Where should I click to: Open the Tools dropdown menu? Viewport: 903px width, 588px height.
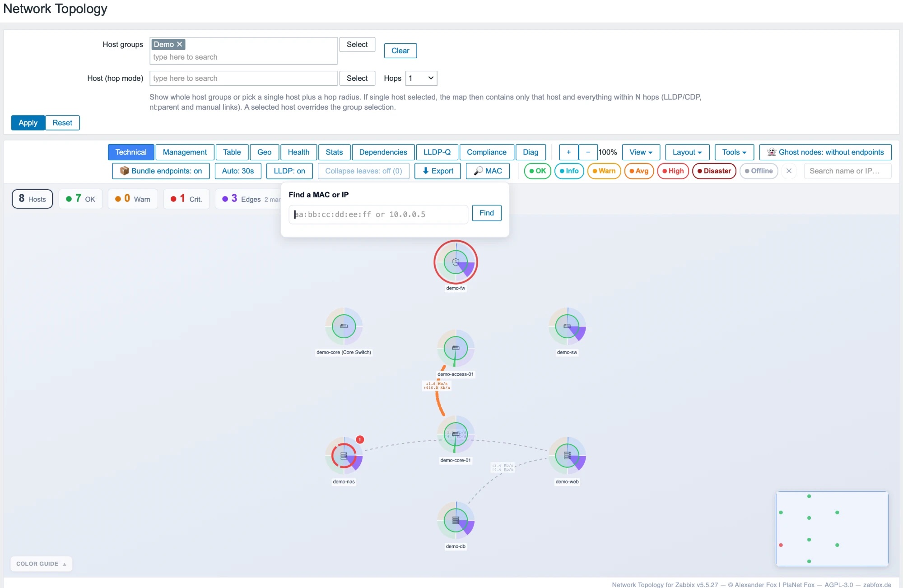point(734,152)
